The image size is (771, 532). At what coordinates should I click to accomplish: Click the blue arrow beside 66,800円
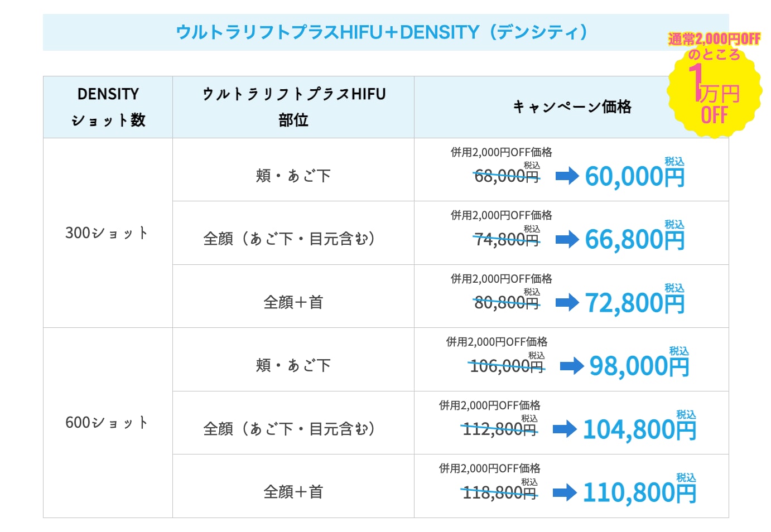point(567,240)
